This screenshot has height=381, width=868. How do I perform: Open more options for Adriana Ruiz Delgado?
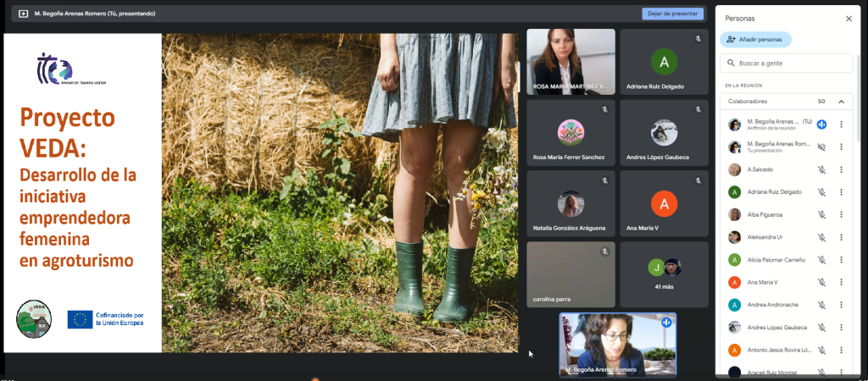coord(841,192)
